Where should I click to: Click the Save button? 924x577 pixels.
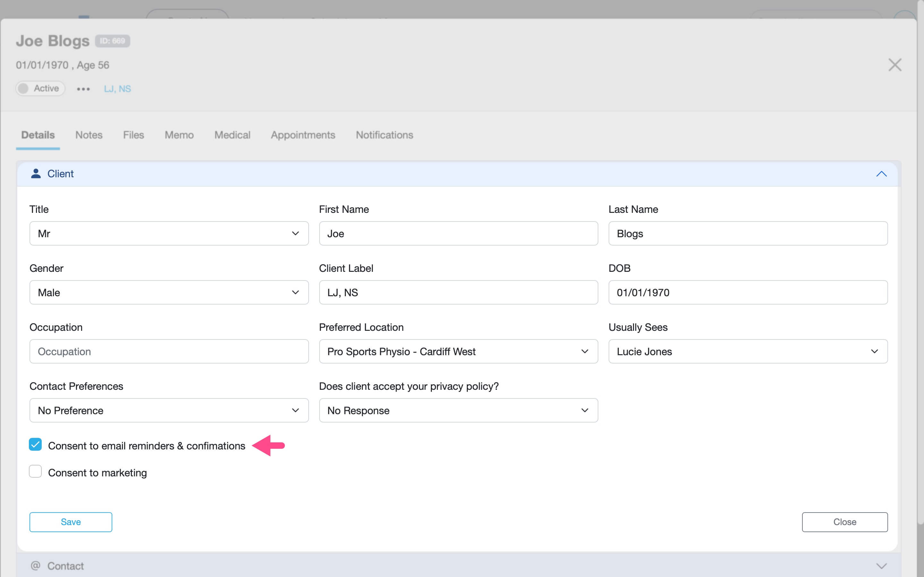tap(70, 522)
